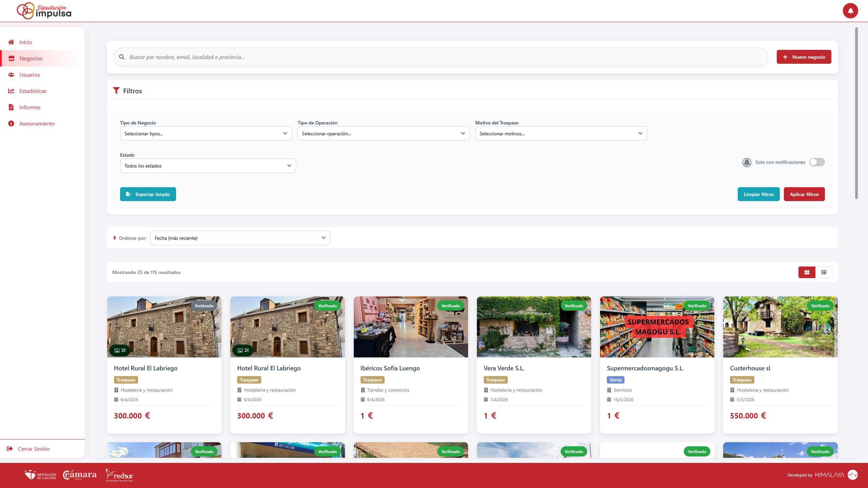The width and height of the screenshot is (868, 488).
Task: Click Aplicar filtros button
Action: [x=804, y=194]
